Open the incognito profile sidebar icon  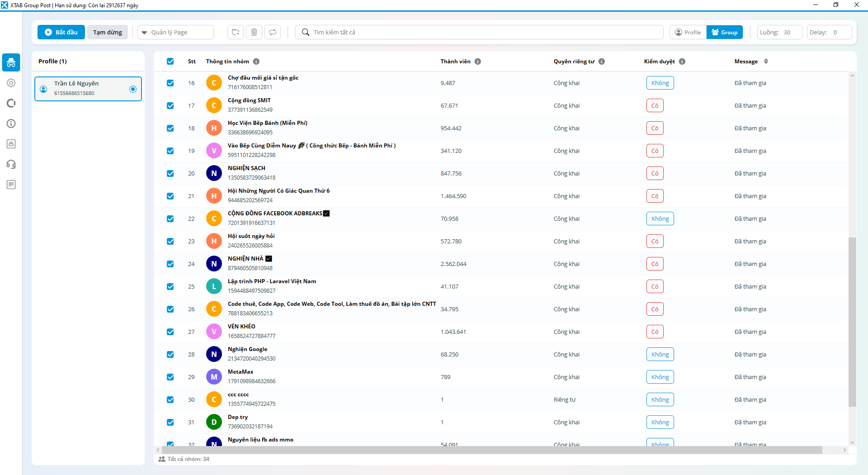pos(11,62)
